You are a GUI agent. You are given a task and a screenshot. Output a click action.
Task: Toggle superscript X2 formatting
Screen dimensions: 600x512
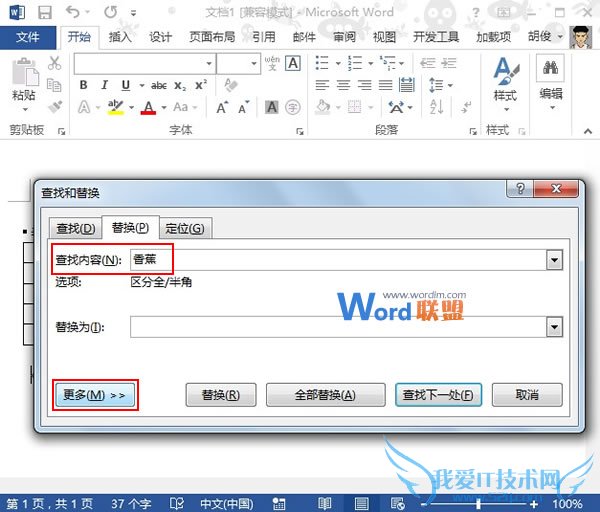201,85
